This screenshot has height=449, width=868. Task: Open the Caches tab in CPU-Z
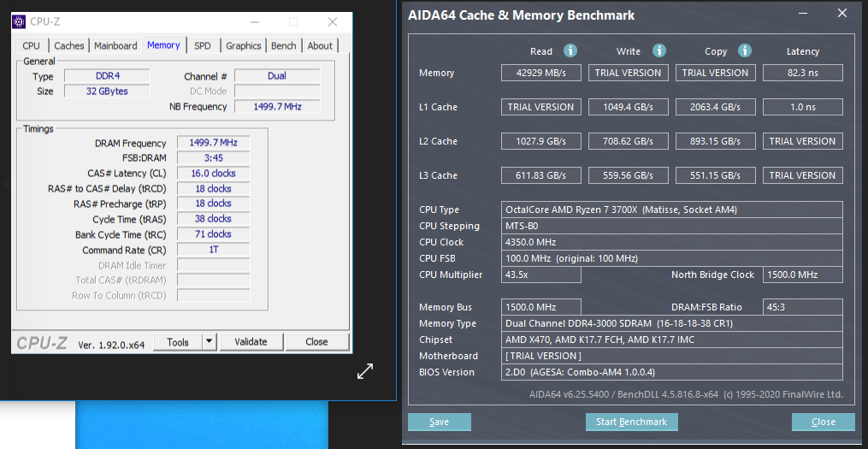tap(69, 46)
